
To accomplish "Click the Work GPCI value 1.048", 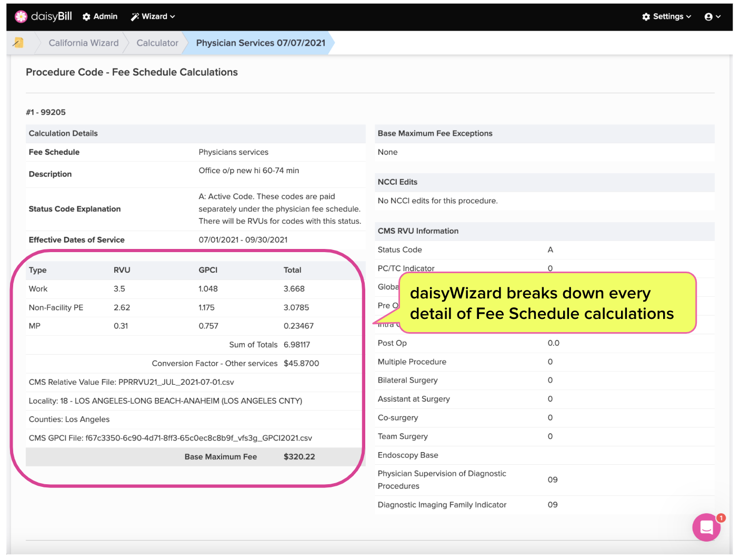I will click(x=208, y=289).
